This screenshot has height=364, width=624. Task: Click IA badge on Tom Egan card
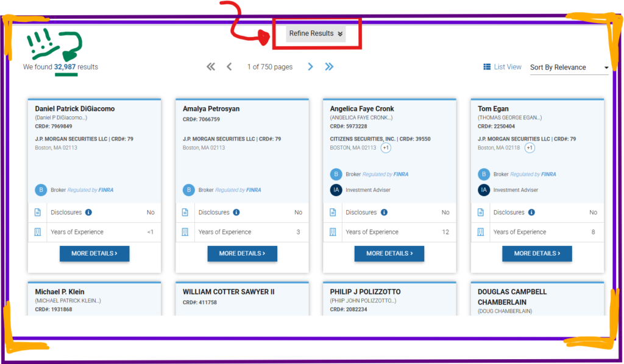[x=483, y=190]
